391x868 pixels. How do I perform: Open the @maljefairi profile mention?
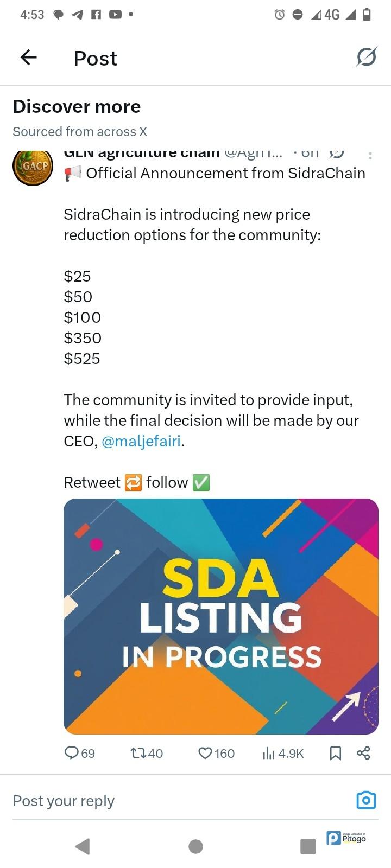[x=141, y=441]
